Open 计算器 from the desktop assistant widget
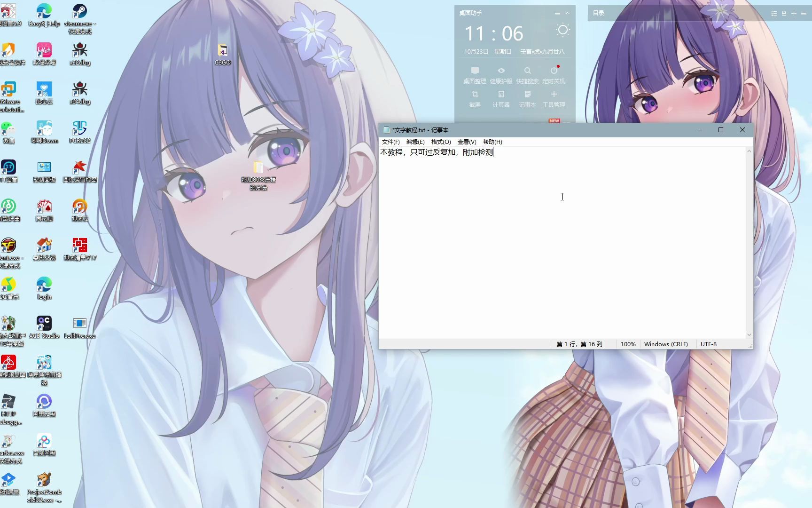This screenshot has width=812, height=508. tap(501, 99)
